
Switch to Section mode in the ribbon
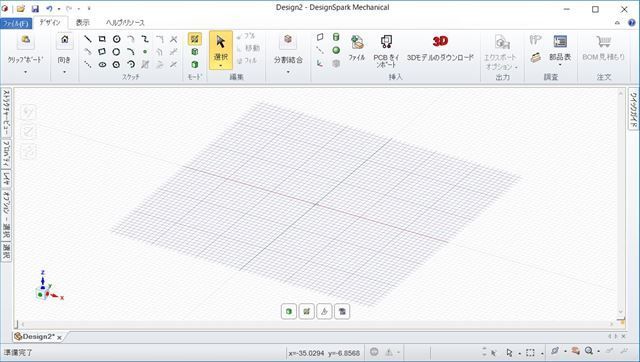195,52
